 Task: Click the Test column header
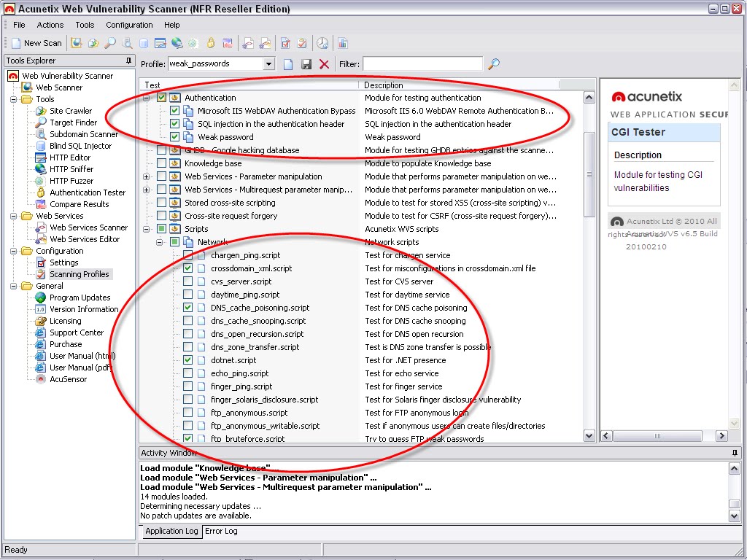point(249,85)
